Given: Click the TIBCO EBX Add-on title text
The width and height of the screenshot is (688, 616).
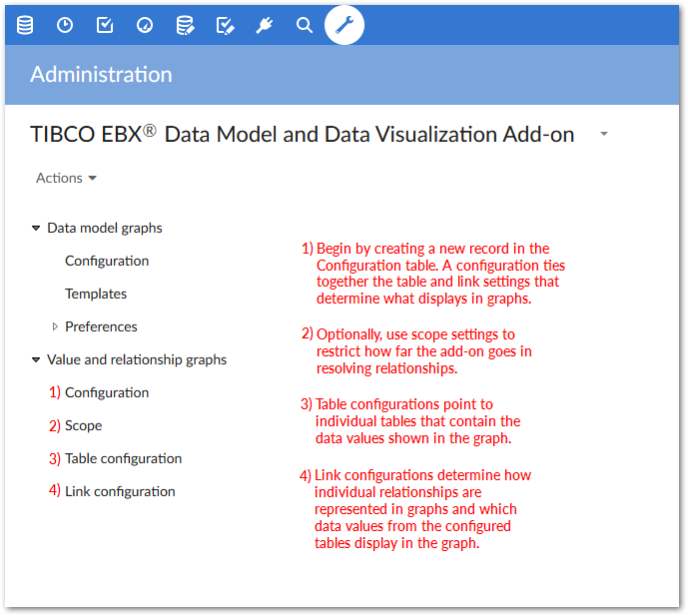Looking at the screenshot, I should pos(303,134).
